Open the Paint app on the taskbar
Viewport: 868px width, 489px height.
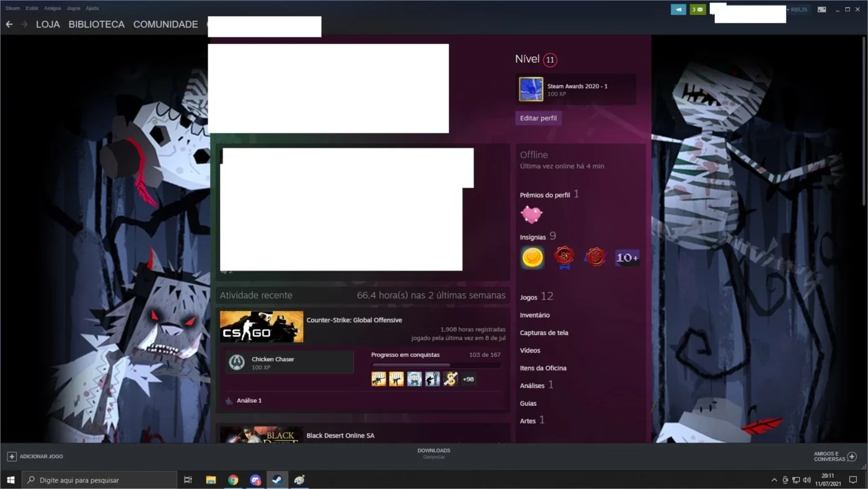point(300,480)
